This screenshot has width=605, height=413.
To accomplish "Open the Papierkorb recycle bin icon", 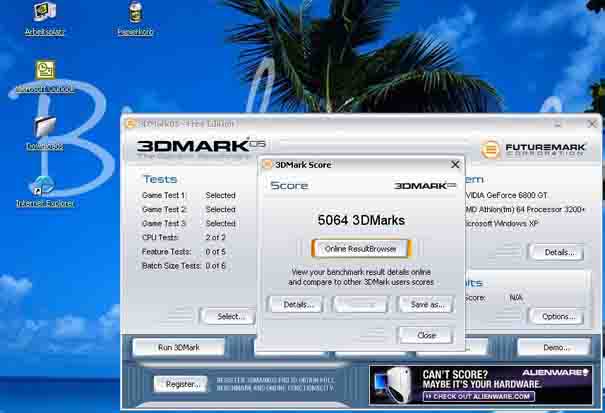I will tap(135, 18).
